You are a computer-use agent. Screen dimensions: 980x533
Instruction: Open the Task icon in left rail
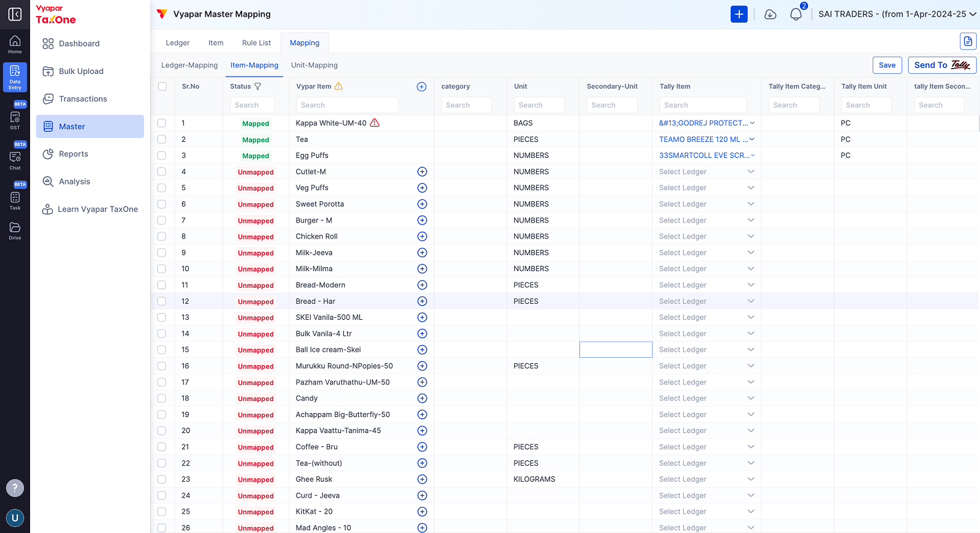pyautogui.click(x=15, y=200)
